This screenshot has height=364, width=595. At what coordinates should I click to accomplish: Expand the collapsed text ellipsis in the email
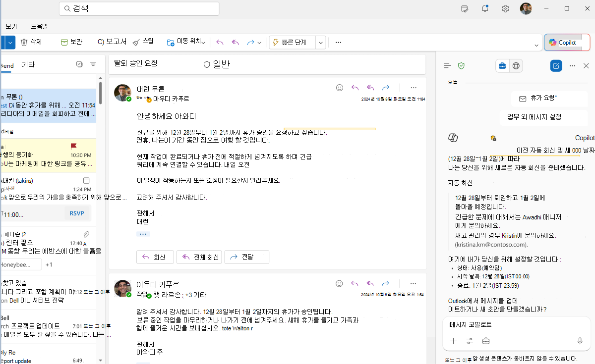(x=143, y=234)
